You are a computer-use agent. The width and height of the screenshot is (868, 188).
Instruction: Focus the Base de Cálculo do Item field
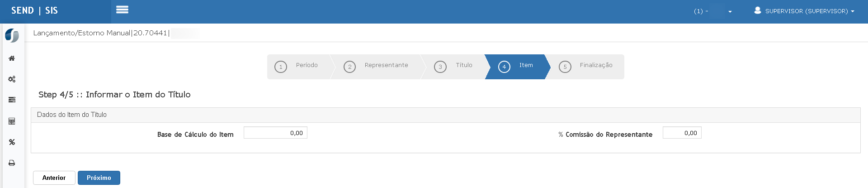pyautogui.click(x=275, y=133)
